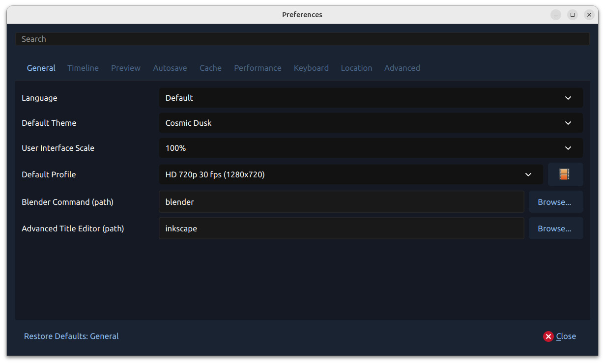This screenshot has width=605, height=364.
Task: Minimize the Preferences window
Action: pyautogui.click(x=556, y=15)
